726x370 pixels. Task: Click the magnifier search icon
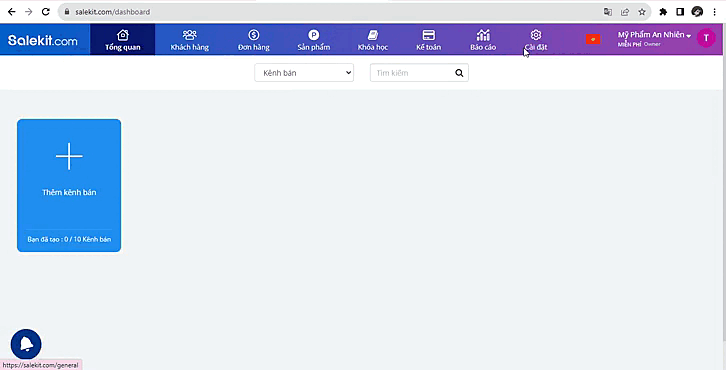(459, 73)
